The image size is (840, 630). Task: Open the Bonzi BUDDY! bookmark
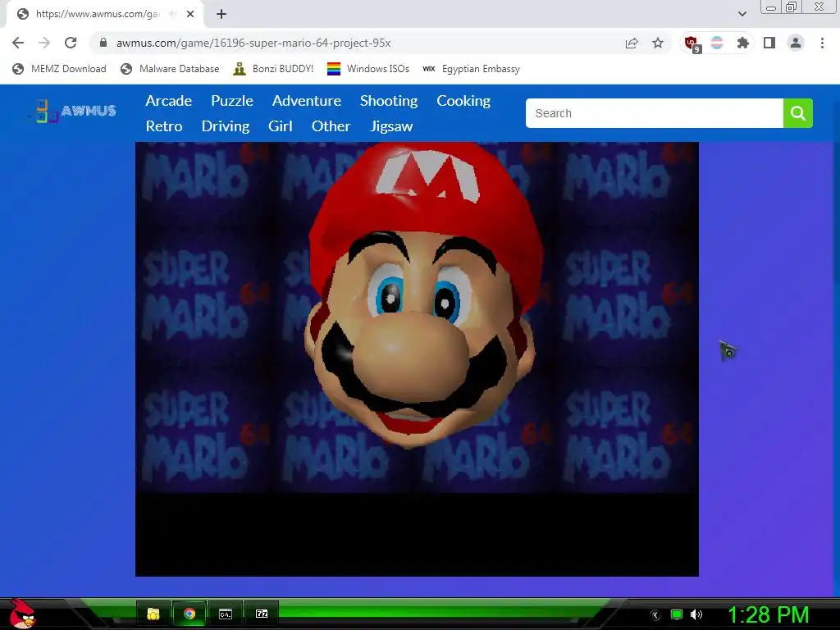[x=273, y=69]
